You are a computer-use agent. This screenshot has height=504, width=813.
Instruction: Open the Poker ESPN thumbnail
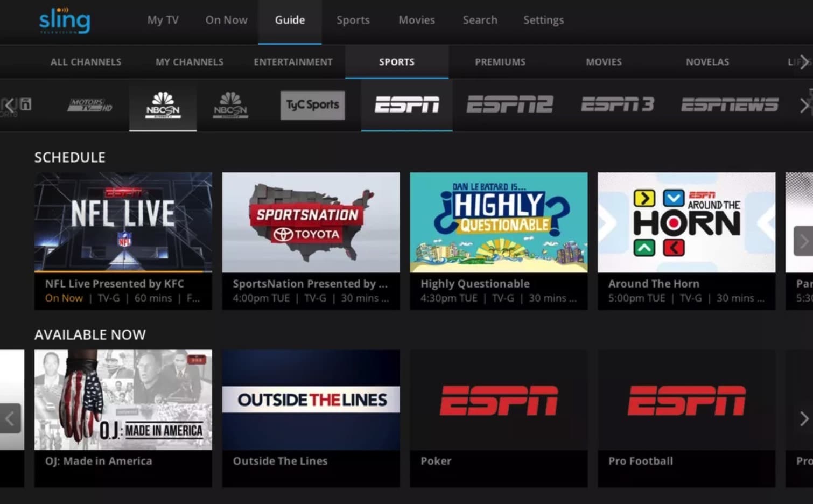point(499,400)
